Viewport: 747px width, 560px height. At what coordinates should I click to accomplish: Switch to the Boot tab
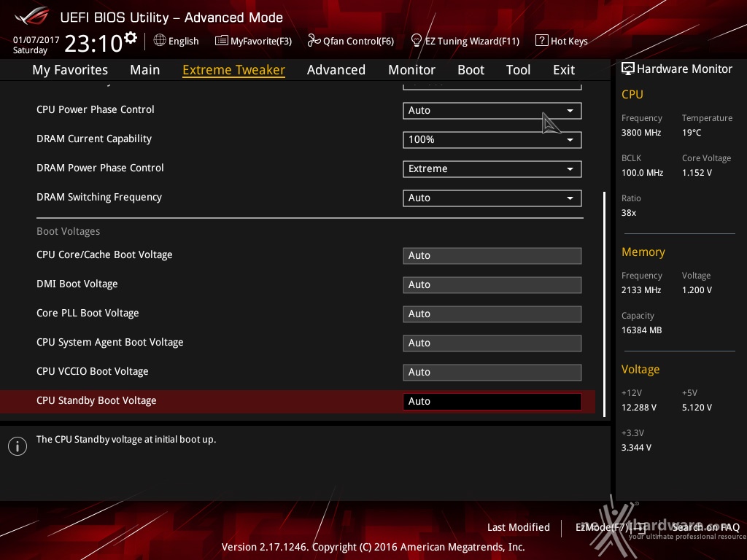pos(471,70)
